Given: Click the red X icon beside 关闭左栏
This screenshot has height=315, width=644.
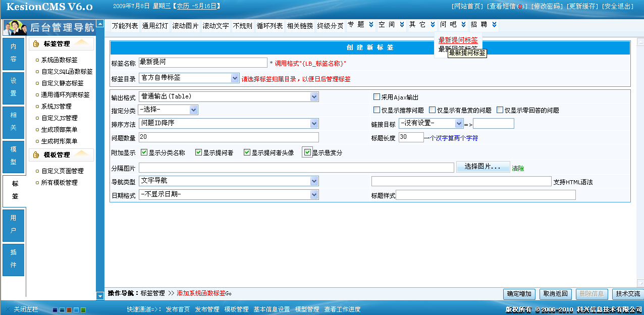Looking at the screenshot, I should pos(8,309).
